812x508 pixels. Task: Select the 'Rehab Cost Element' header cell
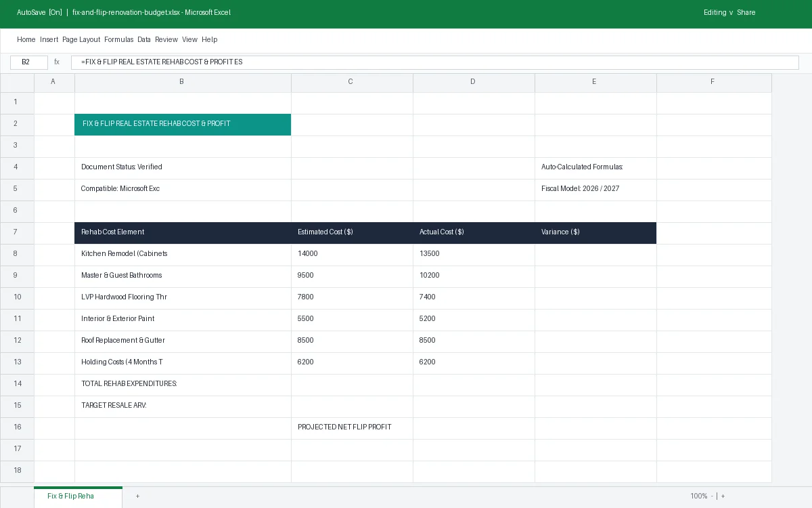pos(183,233)
